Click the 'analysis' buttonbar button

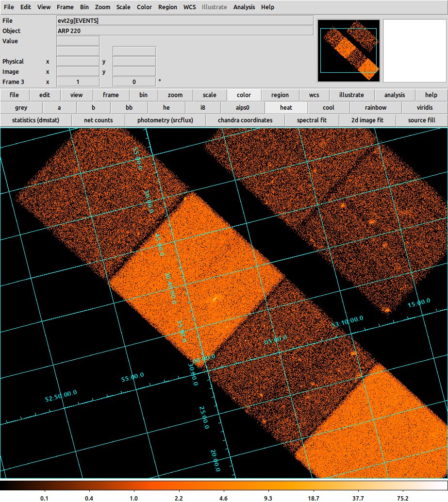click(395, 95)
